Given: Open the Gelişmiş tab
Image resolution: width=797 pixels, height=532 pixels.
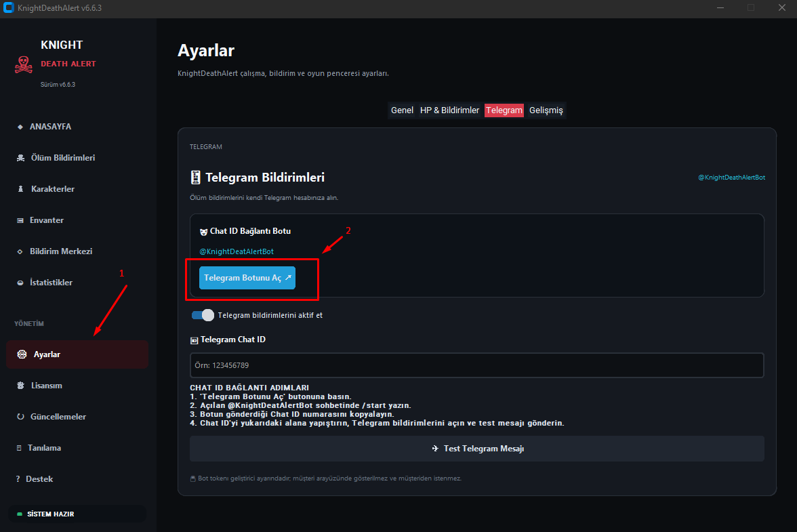Looking at the screenshot, I should pyautogui.click(x=546, y=110).
